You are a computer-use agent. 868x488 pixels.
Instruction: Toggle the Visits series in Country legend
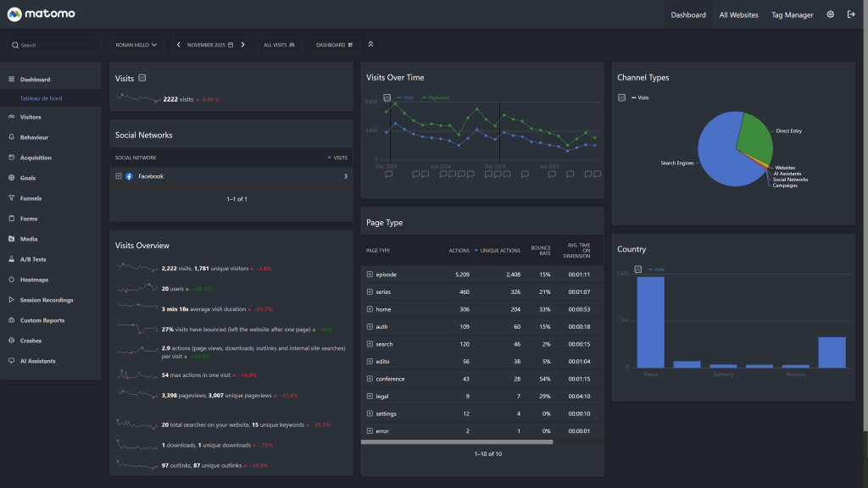[x=655, y=269]
